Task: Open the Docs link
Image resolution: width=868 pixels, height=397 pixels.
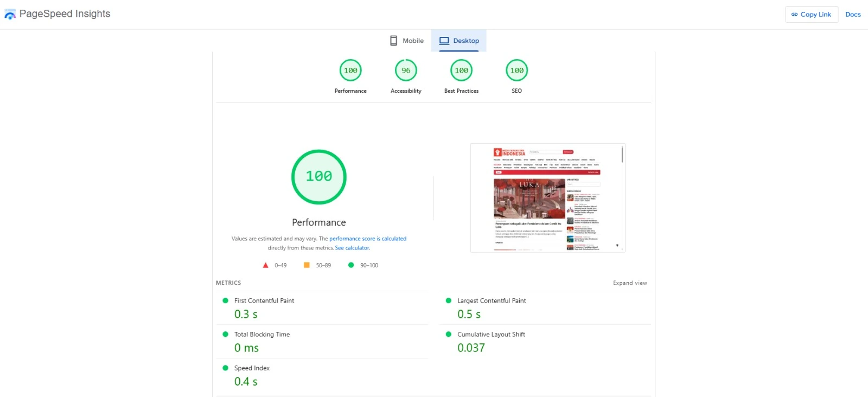Action: 853,15
